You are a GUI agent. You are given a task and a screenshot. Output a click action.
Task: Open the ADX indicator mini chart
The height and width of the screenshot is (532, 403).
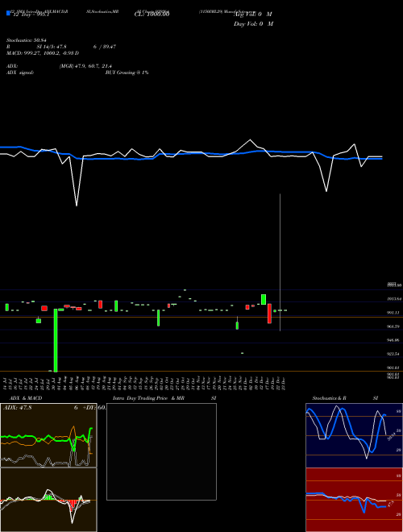[48, 435]
